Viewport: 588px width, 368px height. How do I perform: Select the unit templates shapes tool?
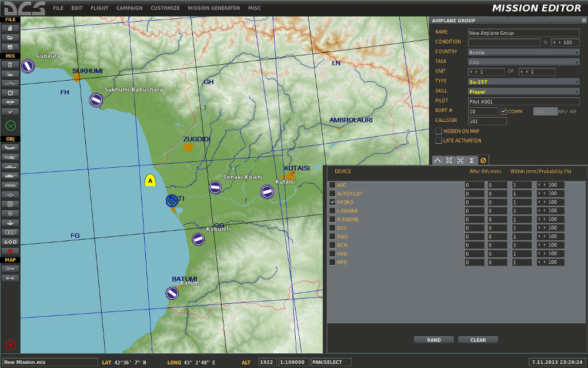10,242
